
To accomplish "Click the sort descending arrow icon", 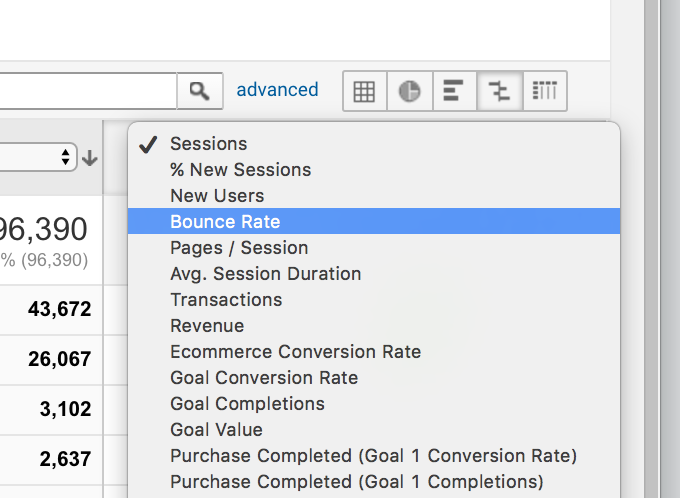I will pos(90,158).
